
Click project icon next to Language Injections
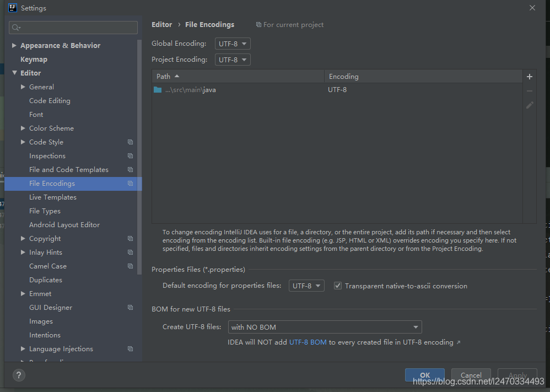pos(130,349)
